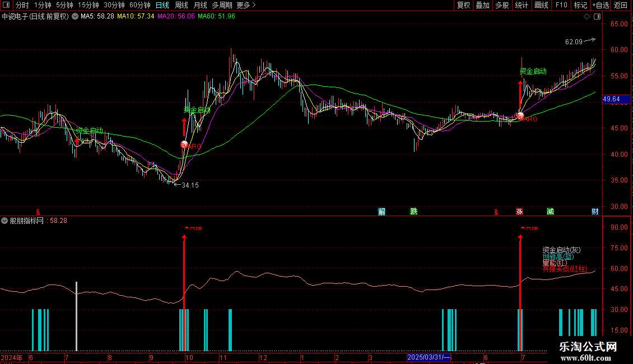The height and width of the screenshot is (364, 633).
Task: Expand the 更多 periods menu
Action: point(246,5)
